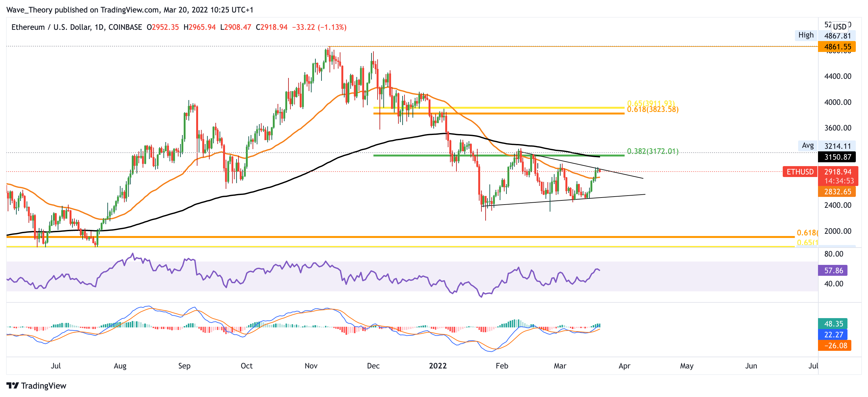The image size is (868, 397).
Task: Click the Mar label on time axis
Action: point(560,366)
